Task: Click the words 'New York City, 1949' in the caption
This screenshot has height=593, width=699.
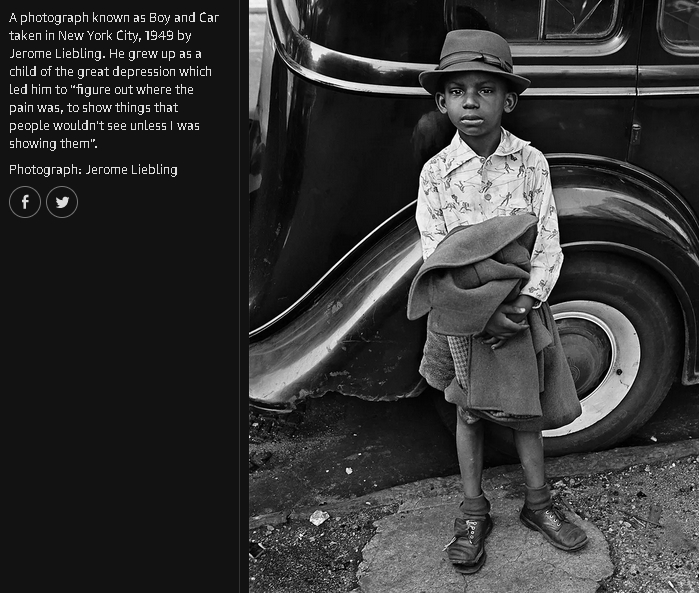Action: 115,36
